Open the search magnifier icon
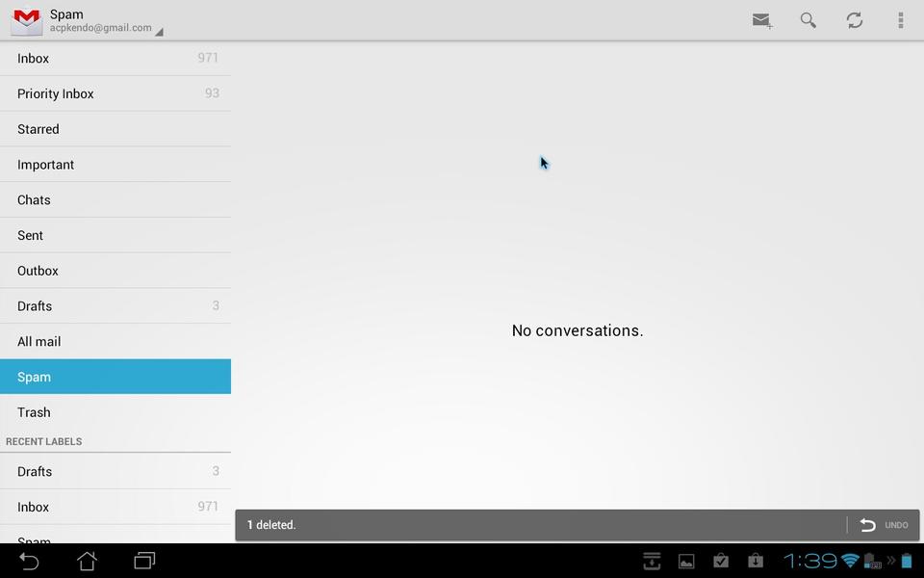 click(808, 20)
